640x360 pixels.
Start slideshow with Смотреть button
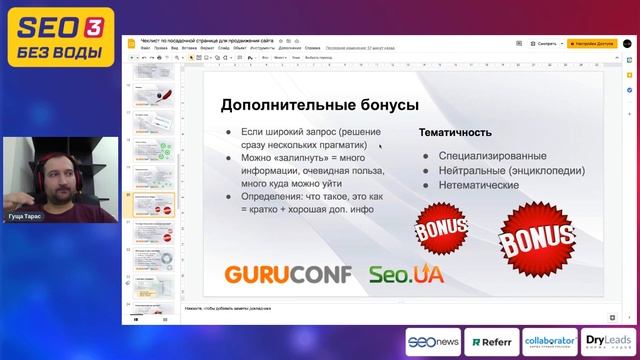pos(544,44)
